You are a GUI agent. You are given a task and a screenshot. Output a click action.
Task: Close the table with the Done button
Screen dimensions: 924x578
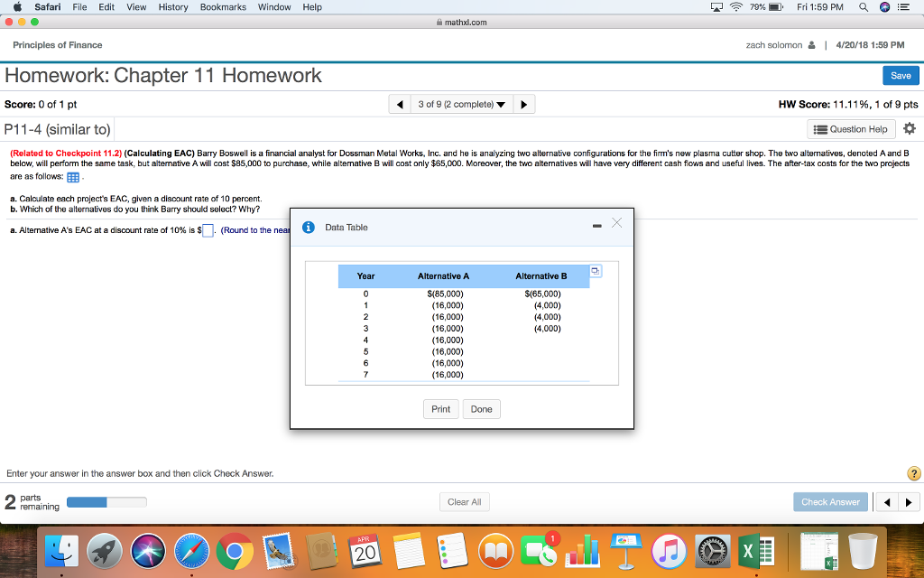pyautogui.click(x=481, y=408)
